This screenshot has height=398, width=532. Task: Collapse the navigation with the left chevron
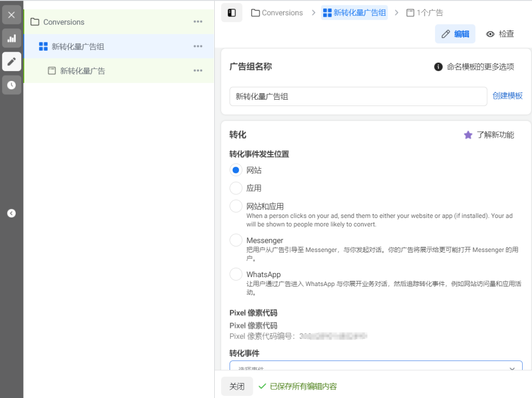click(x=11, y=213)
